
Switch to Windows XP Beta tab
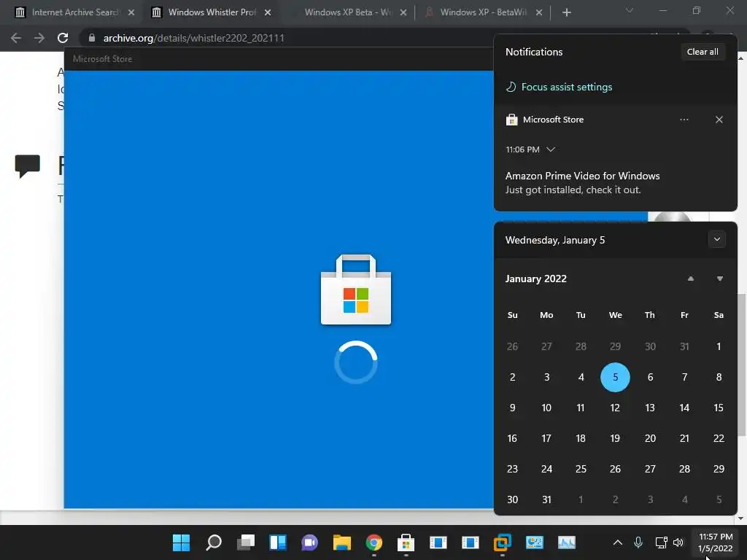pos(347,12)
